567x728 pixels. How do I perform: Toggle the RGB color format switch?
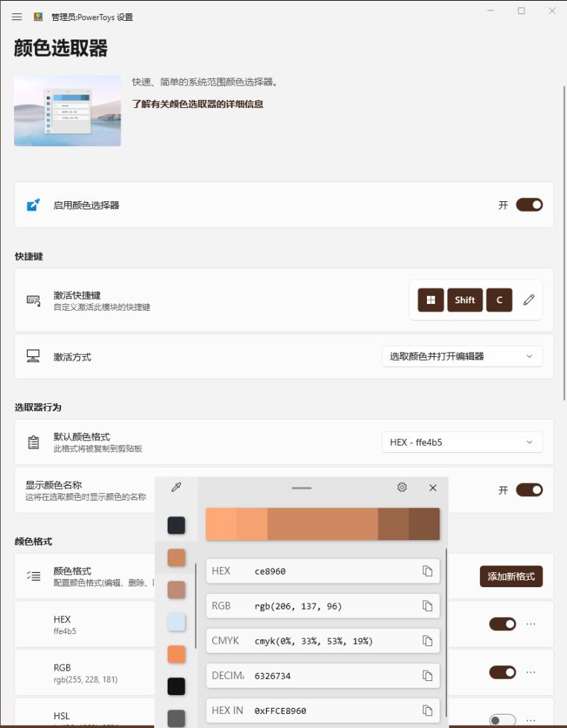coord(502,672)
